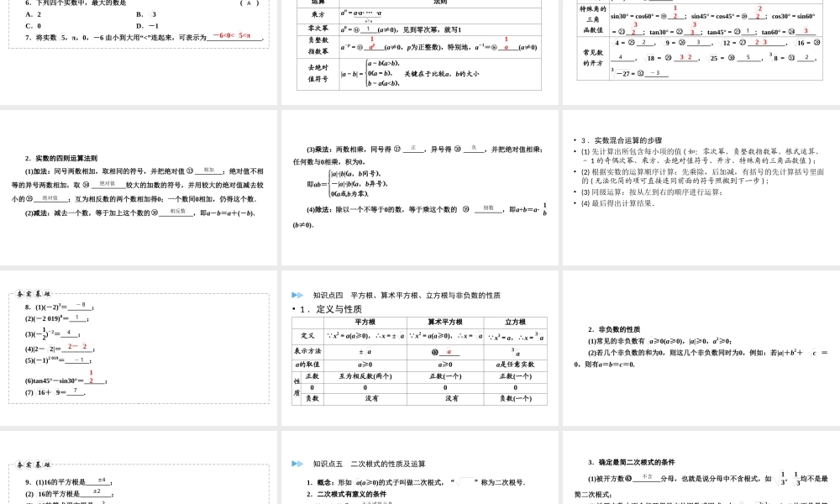Click option C. 0 in question 6
Image resolution: width=840 pixels, height=504 pixels.
point(34,26)
